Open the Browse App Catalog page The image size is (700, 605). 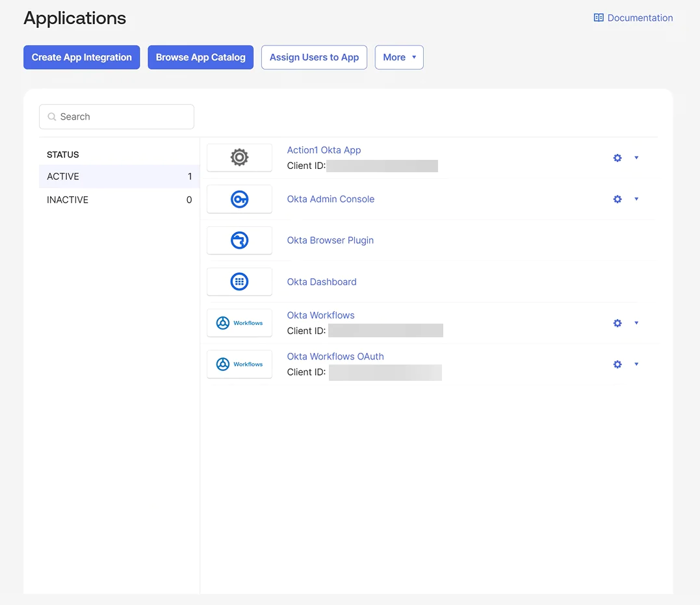(x=200, y=57)
